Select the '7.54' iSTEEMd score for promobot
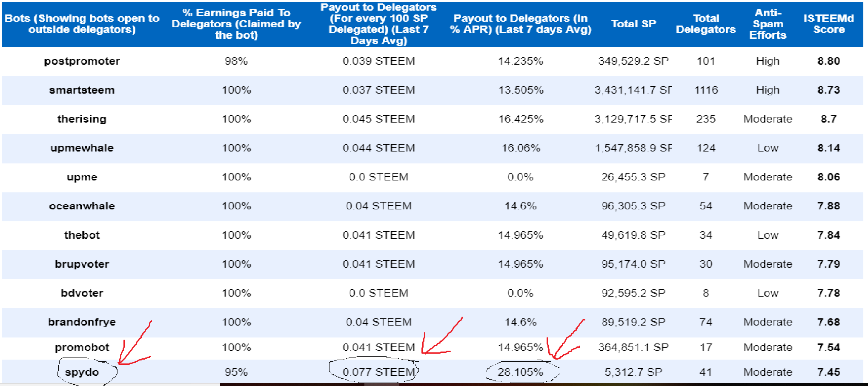This screenshot has width=868, height=386. click(829, 348)
